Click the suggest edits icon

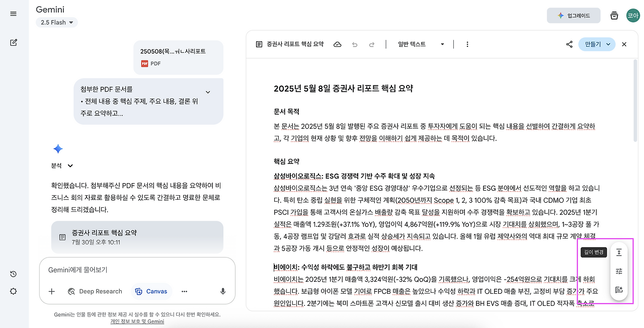pyautogui.click(x=619, y=290)
